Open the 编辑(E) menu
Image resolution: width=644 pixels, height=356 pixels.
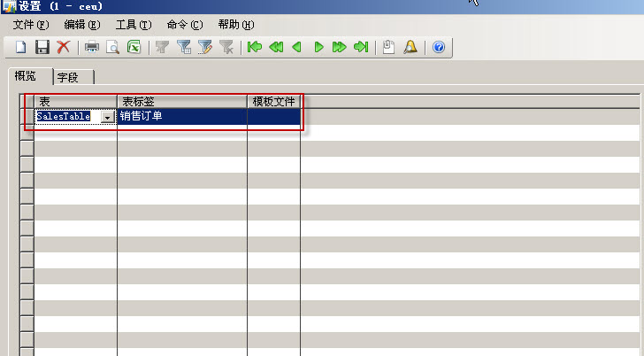click(x=82, y=25)
